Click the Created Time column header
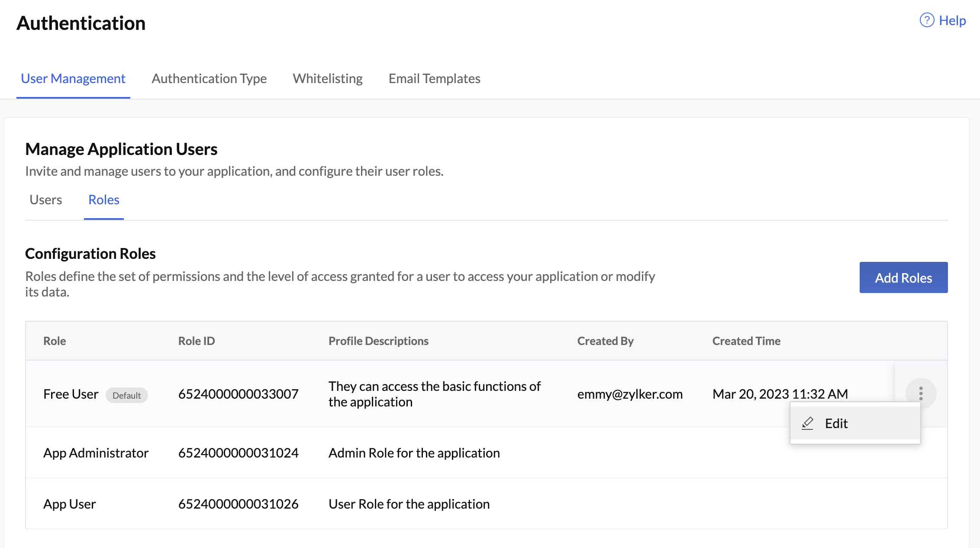 coord(746,341)
